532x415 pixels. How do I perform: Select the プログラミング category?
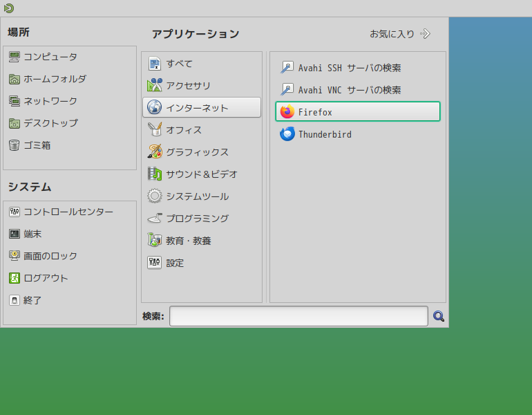point(202,218)
